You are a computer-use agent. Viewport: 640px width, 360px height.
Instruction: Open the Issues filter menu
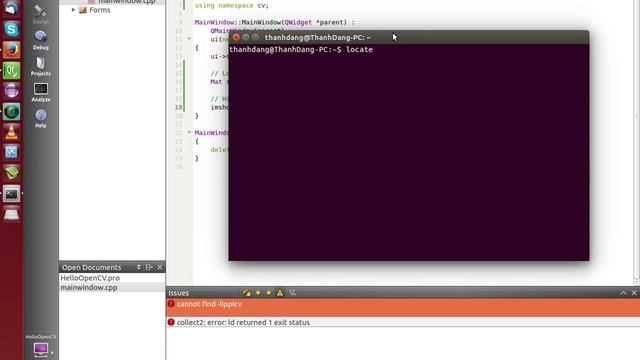[292, 293]
